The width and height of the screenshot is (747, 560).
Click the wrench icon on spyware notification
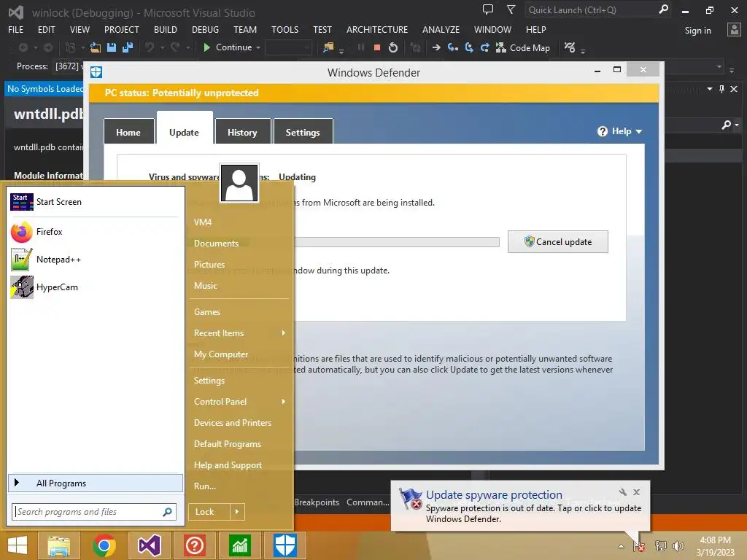[x=623, y=492]
